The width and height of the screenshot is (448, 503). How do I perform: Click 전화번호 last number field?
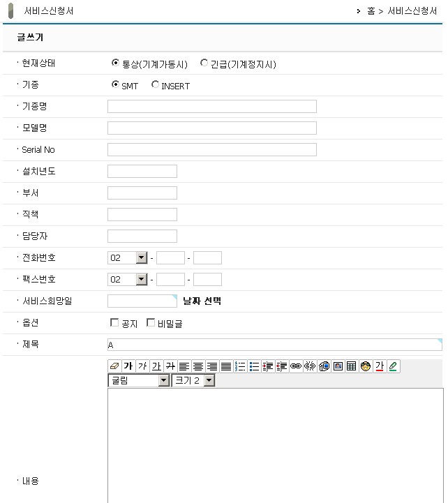(207, 258)
